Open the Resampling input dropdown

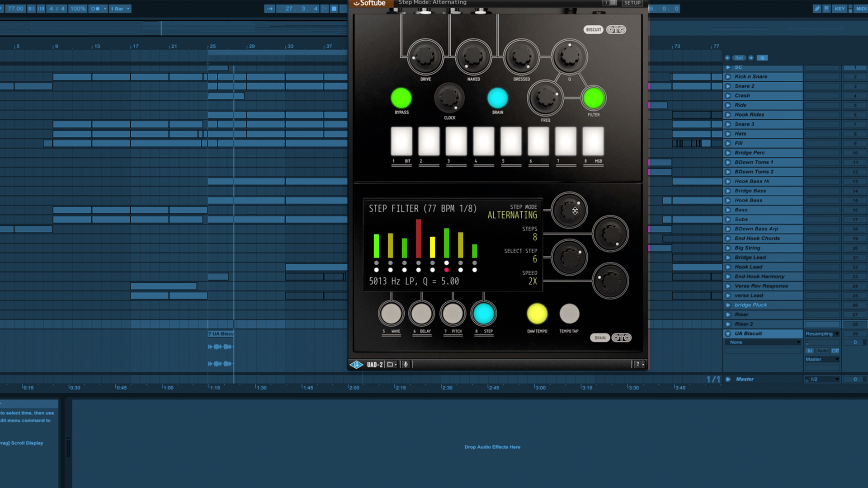pos(822,333)
